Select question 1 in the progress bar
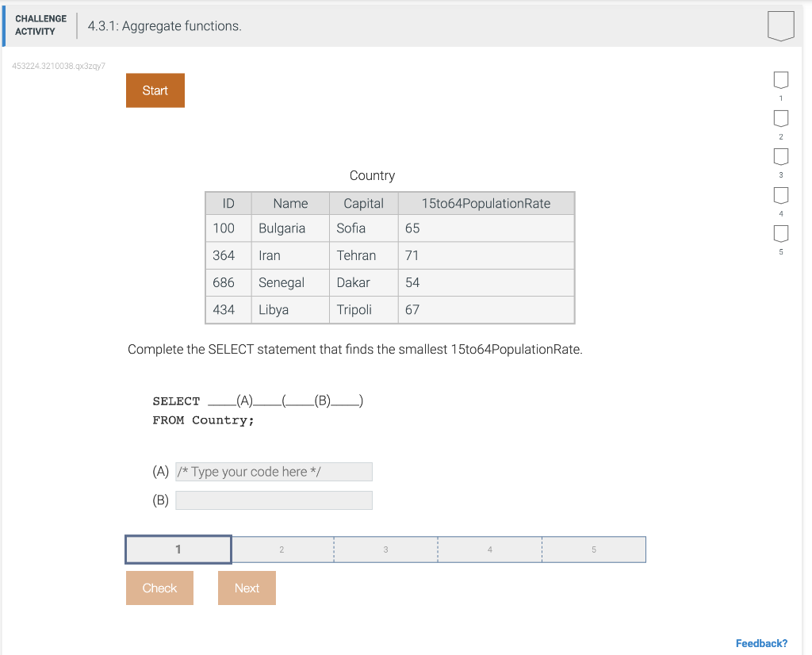 pyautogui.click(x=178, y=548)
